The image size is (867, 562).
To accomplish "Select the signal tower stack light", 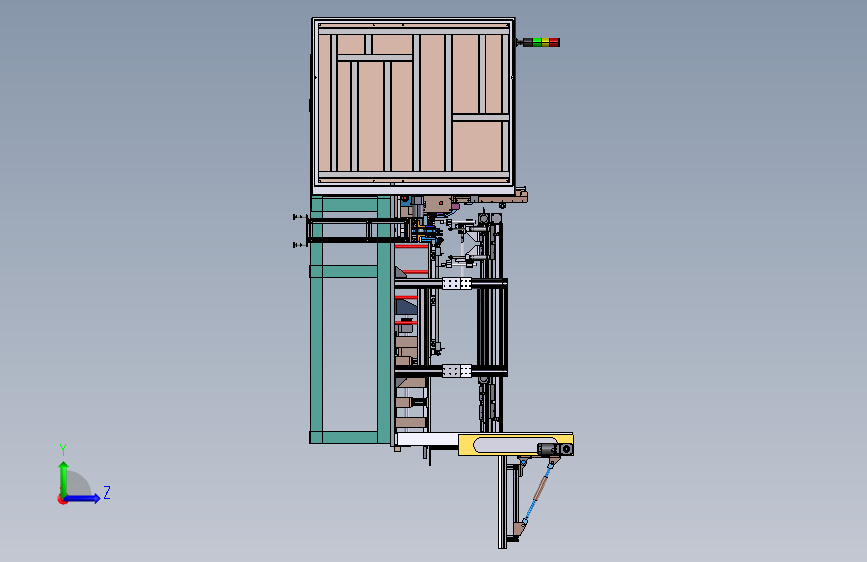I will 538,42.
